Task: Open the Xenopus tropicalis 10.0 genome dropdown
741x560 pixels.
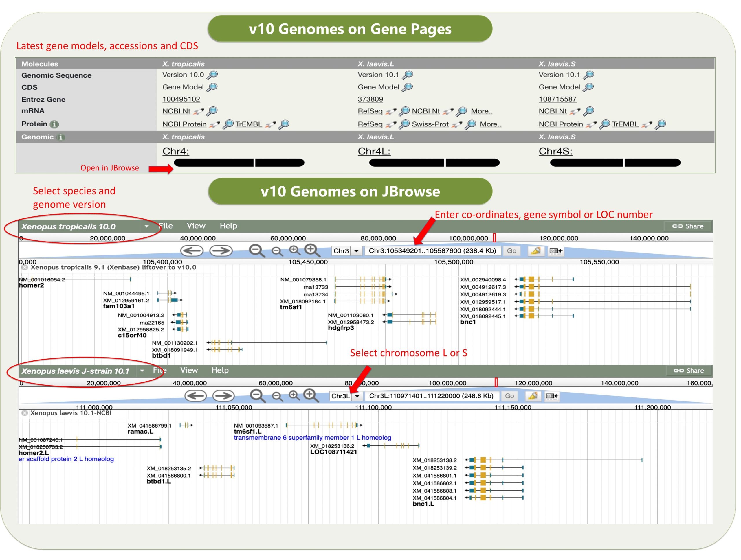Action: pyautogui.click(x=146, y=226)
